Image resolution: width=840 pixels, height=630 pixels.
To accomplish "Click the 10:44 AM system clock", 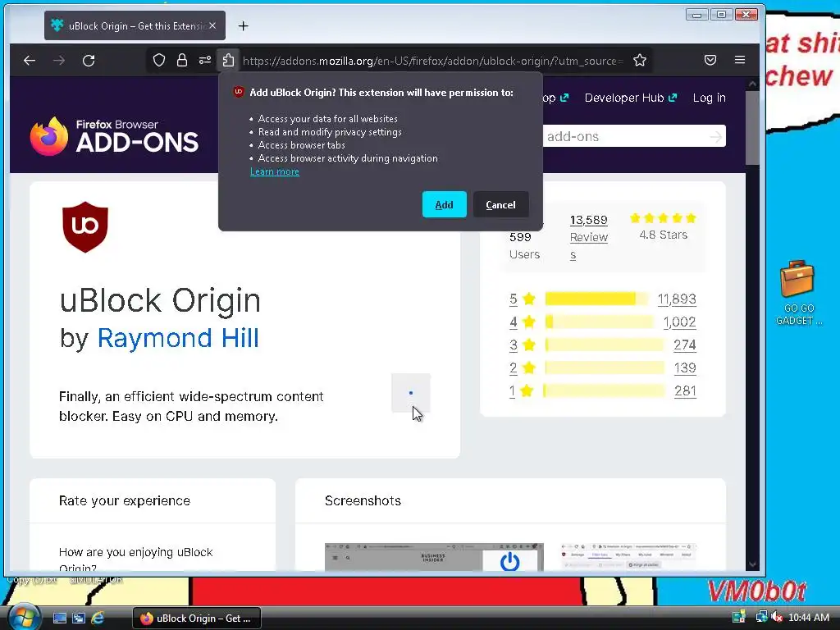I will [x=808, y=618].
